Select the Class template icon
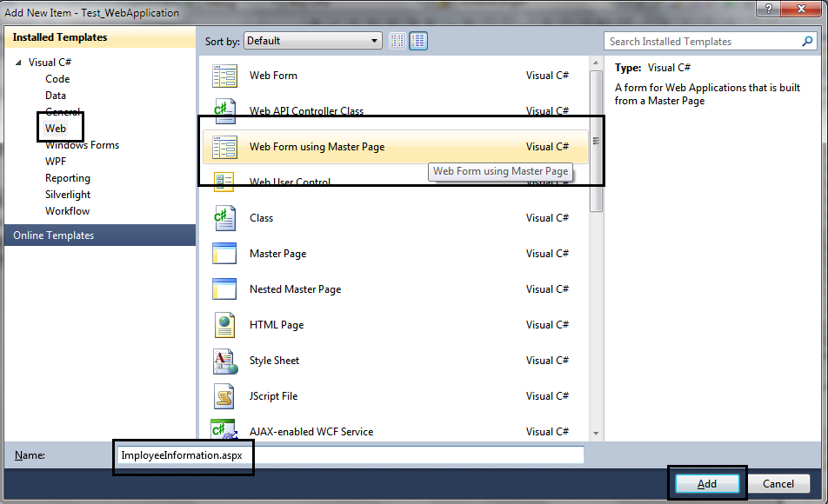828x504 pixels. 224,217
